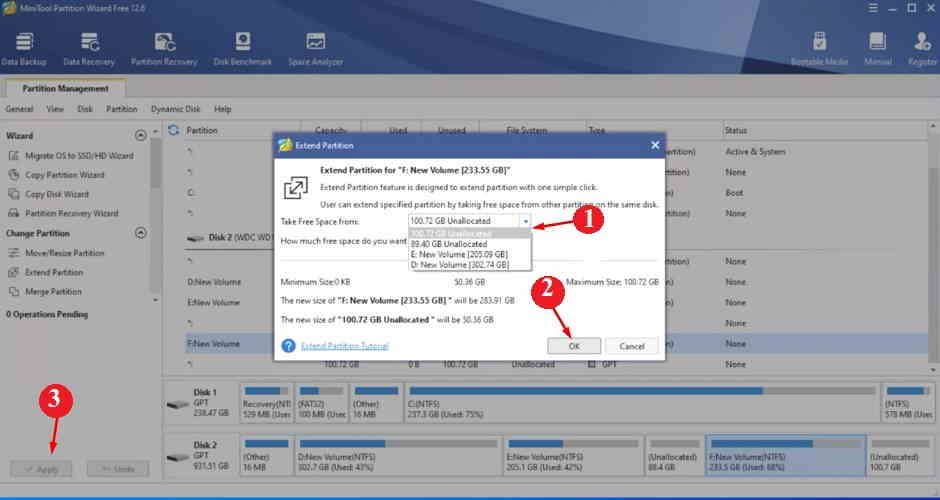Screen dimensions: 940x500
Task: Open the General menu
Action: click(19, 109)
